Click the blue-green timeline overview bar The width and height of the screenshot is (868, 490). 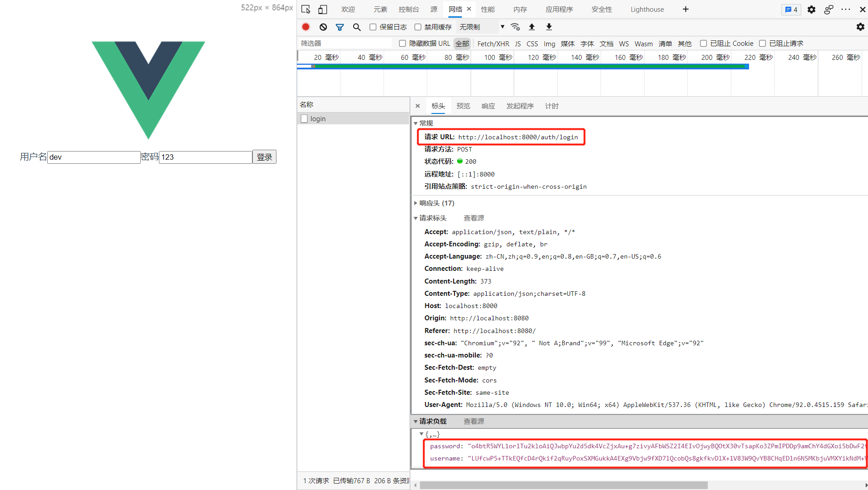tap(523, 67)
